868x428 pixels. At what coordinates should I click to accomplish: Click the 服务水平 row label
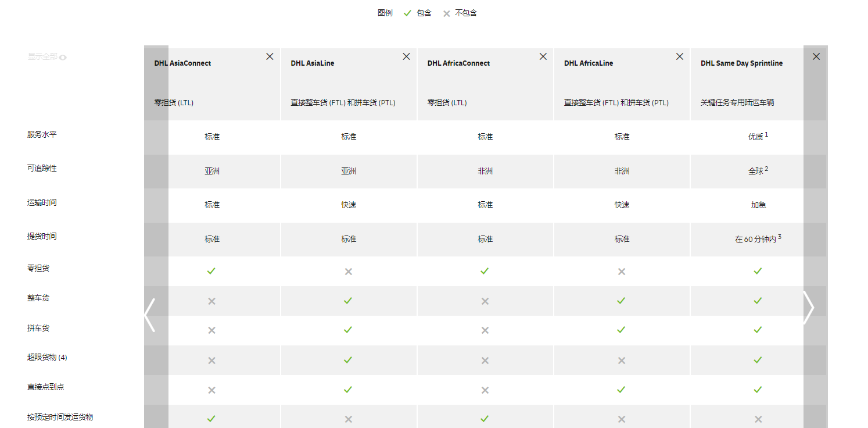pyautogui.click(x=42, y=134)
